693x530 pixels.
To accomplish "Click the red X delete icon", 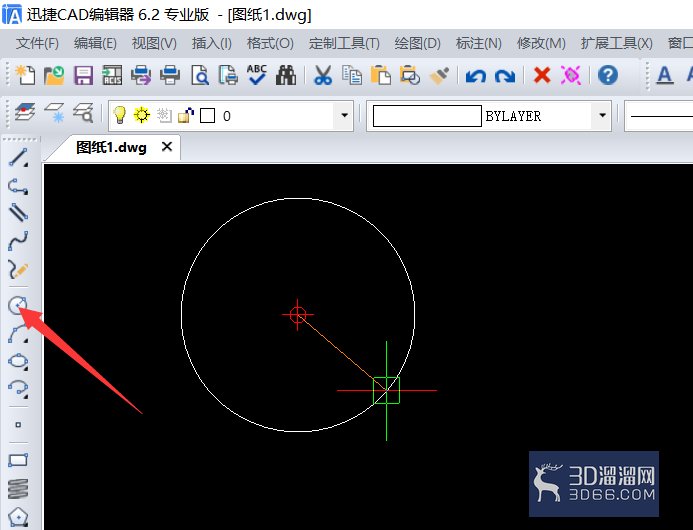I will (x=542, y=75).
